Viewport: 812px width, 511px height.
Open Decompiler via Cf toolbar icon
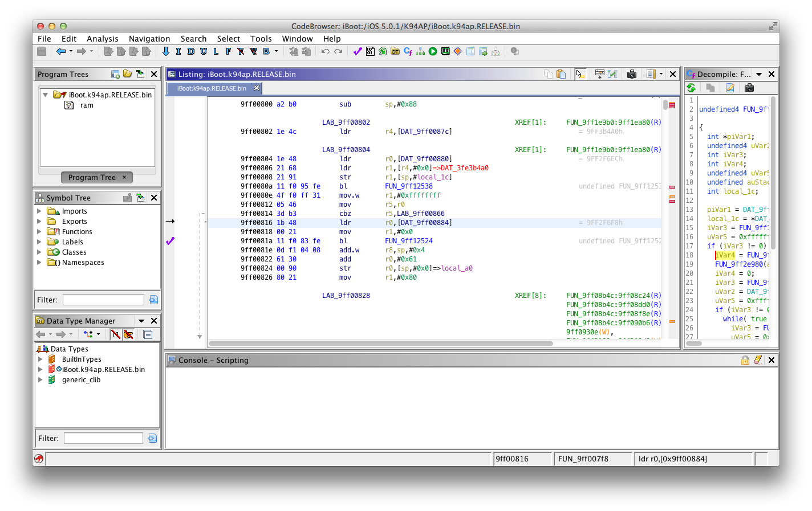pyautogui.click(x=408, y=51)
